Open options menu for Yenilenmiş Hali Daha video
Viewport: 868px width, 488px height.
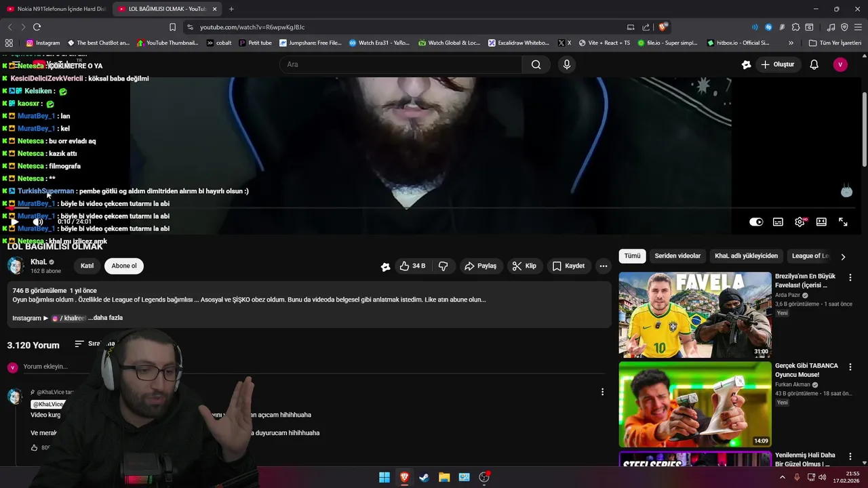(850, 457)
